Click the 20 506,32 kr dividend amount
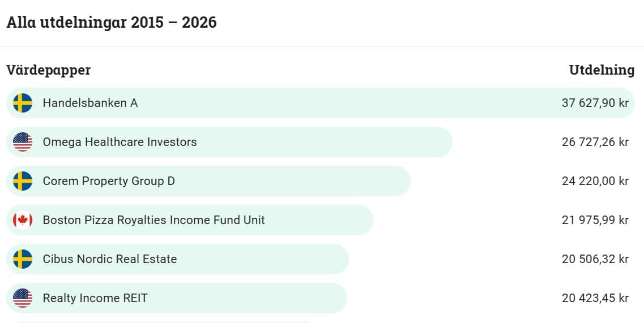The width and height of the screenshot is (644, 323). (595, 259)
